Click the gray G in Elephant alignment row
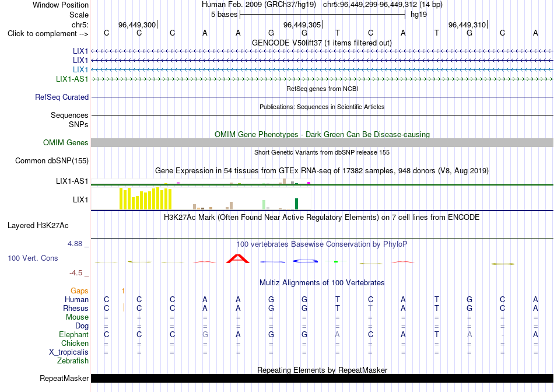 pos(205,334)
